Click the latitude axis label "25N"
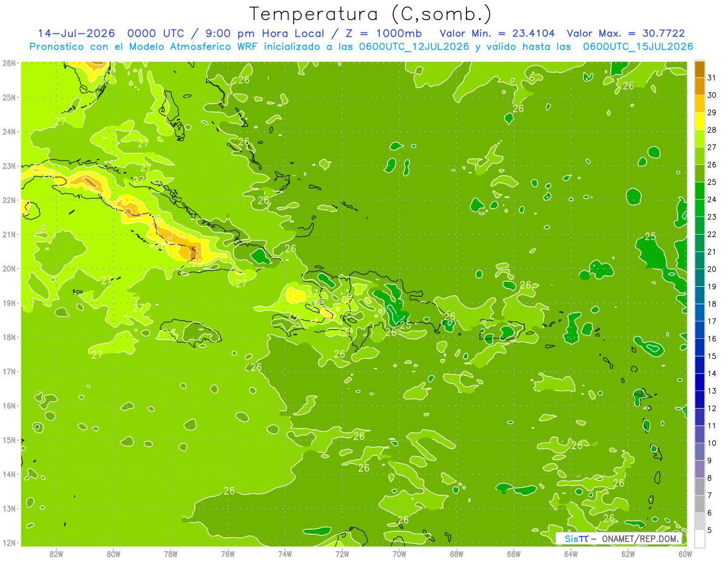The image size is (728, 562). (9, 97)
